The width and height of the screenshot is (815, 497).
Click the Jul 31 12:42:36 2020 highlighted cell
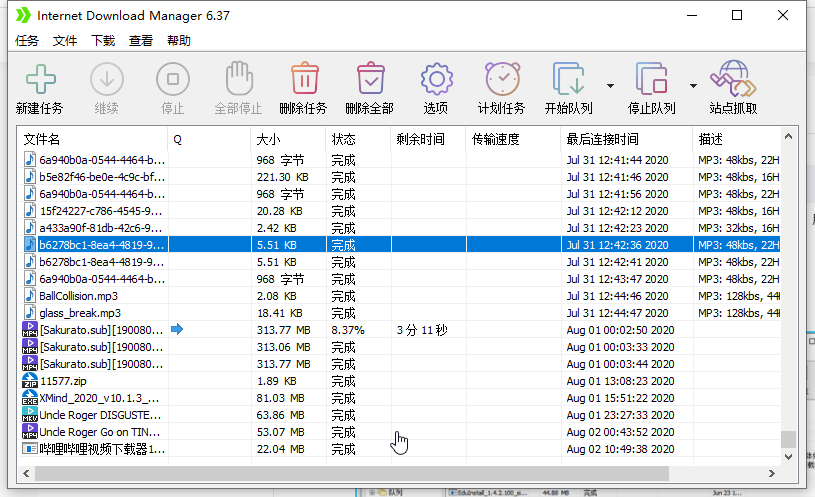[x=617, y=245]
